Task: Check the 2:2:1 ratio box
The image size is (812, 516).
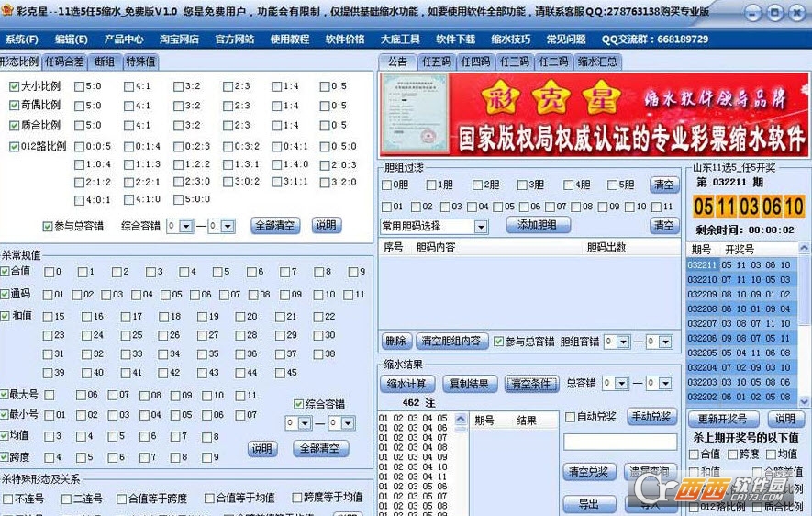Action: (128, 183)
